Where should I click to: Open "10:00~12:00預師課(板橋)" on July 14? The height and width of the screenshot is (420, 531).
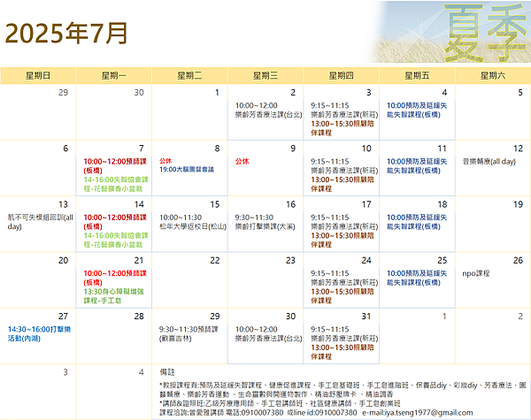(115, 222)
